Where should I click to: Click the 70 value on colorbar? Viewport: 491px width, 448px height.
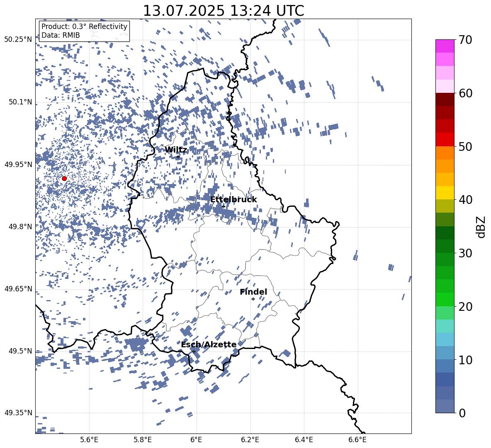(465, 40)
